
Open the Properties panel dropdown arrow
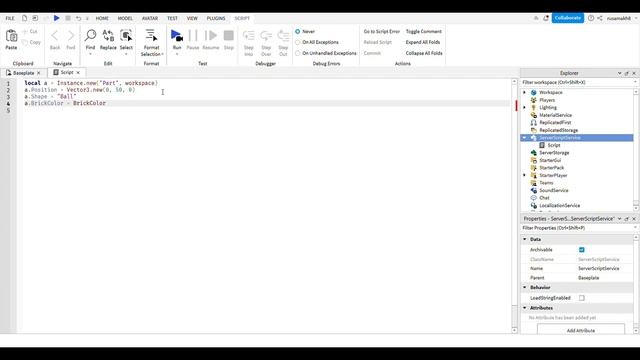(x=619, y=219)
